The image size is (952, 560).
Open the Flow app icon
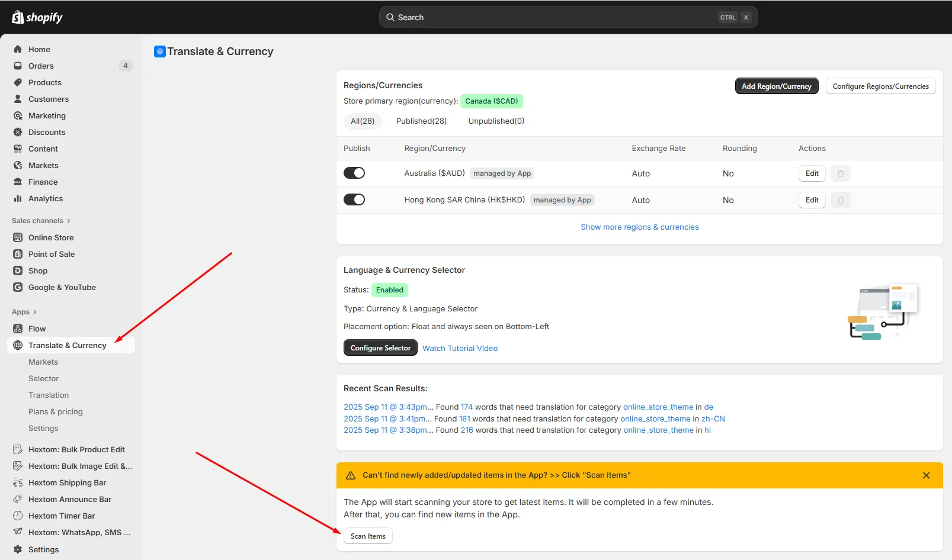coord(18,329)
